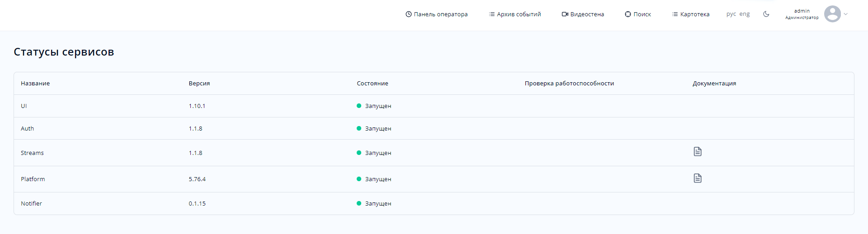Switch language to eng

[x=745, y=14]
